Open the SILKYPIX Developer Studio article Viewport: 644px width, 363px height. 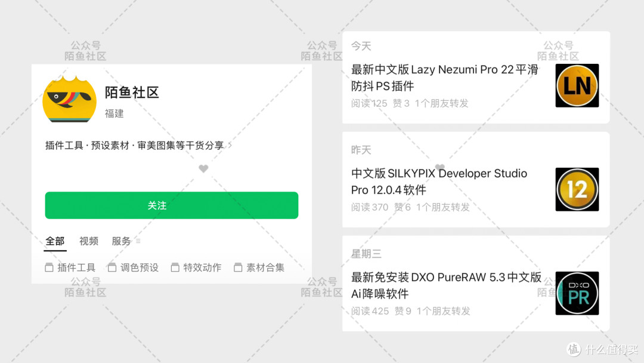point(439,181)
